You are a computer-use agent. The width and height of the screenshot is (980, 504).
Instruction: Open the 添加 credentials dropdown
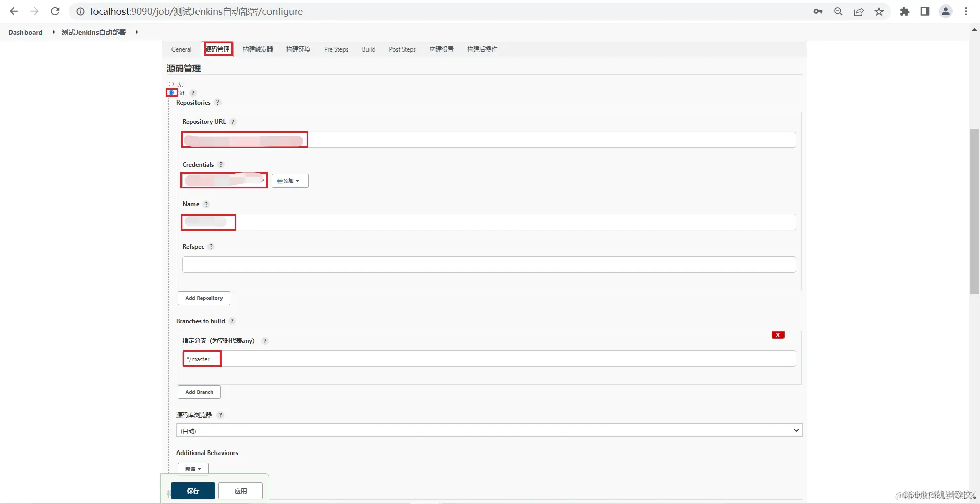pos(289,181)
